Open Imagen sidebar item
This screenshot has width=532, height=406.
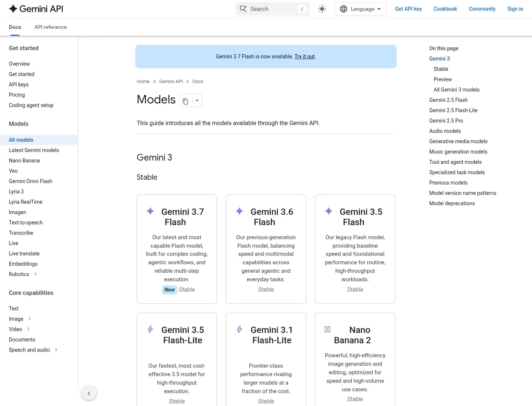17,212
